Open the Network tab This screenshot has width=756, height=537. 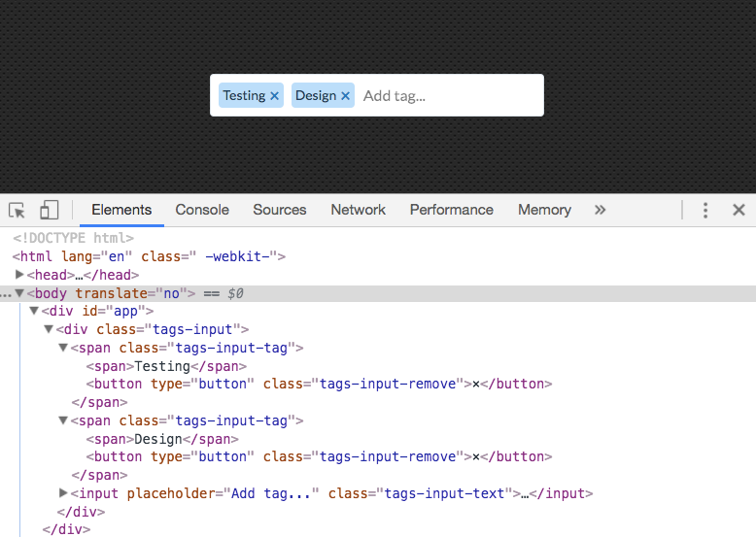[359, 210]
